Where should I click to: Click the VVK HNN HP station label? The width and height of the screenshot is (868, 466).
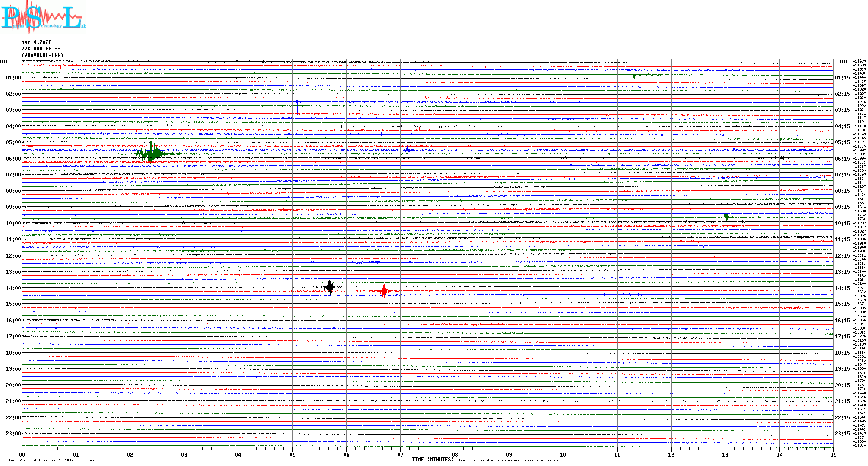[41, 49]
